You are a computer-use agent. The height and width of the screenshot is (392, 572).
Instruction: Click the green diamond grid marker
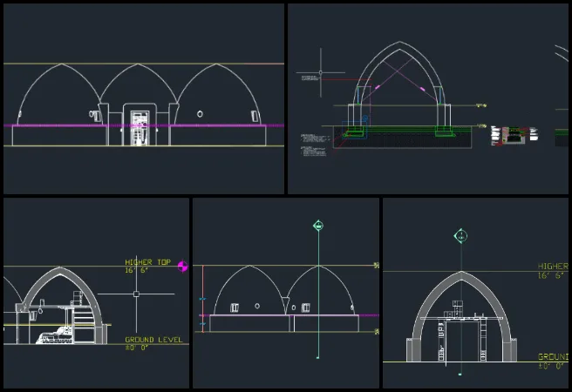tap(319, 226)
